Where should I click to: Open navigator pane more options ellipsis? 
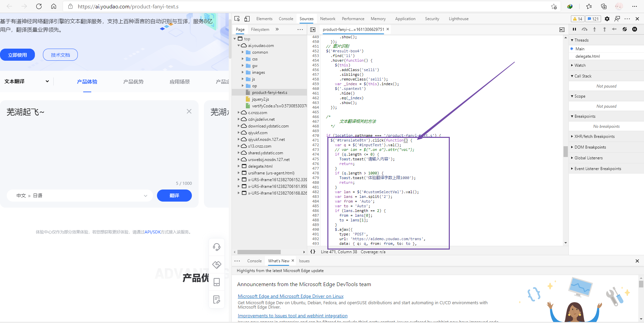[x=300, y=30]
